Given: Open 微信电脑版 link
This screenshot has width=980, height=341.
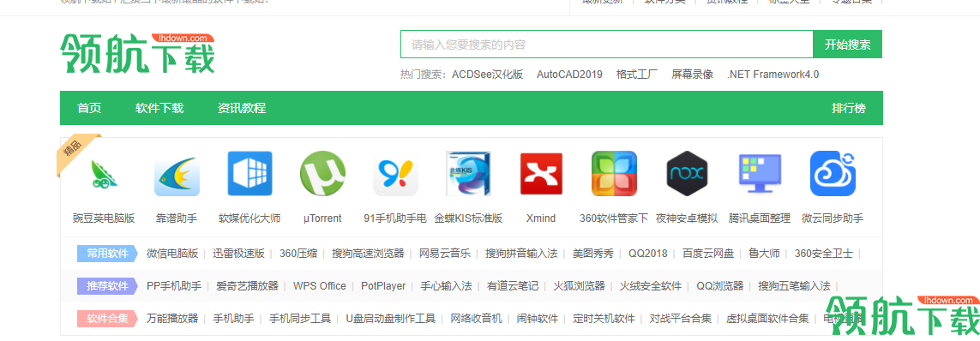Looking at the screenshot, I should click(172, 254).
